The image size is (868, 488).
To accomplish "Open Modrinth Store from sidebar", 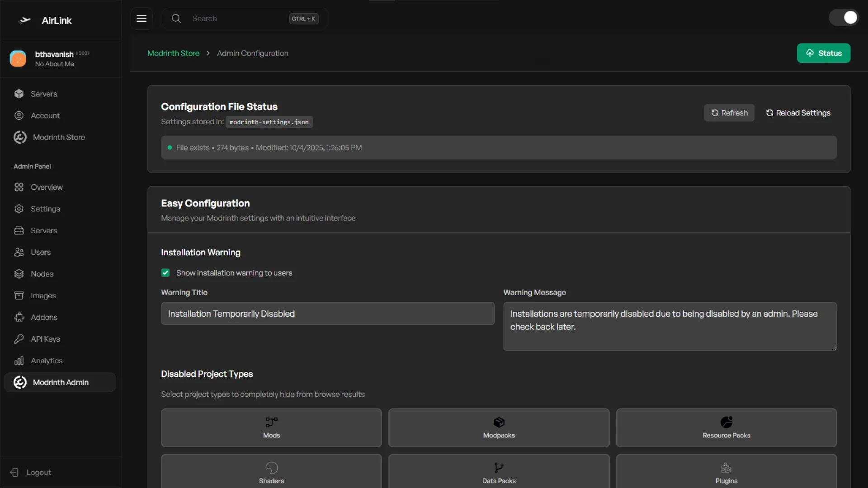I will click(58, 137).
